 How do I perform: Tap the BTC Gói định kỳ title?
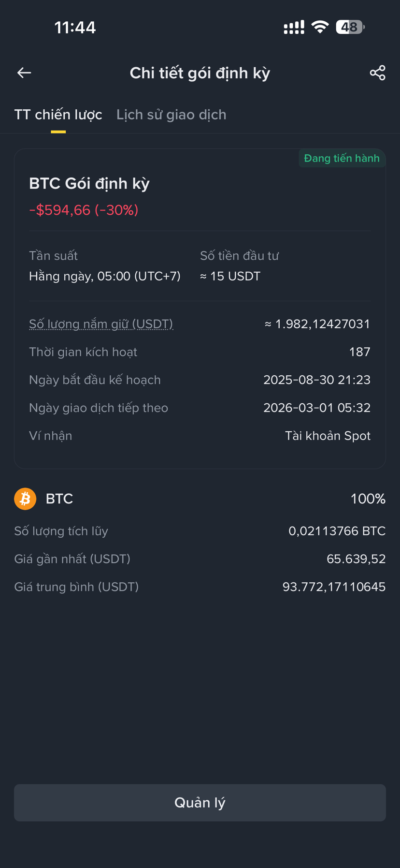[89, 183]
